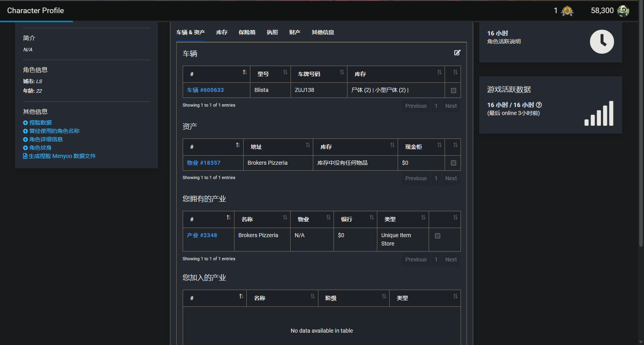This screenshot has height=345, width=644.
Task: Sort vehicles table by 车牌号码 column arrow
Action: click(x=342, y=72)
